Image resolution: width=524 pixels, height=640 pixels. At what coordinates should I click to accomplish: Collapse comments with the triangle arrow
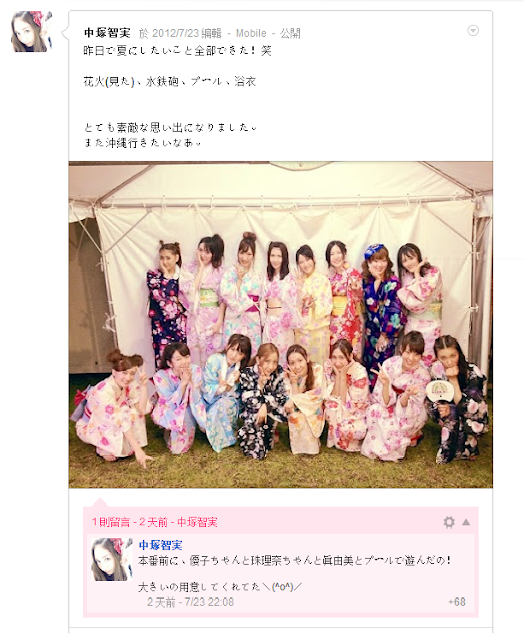tap(466, 522)
